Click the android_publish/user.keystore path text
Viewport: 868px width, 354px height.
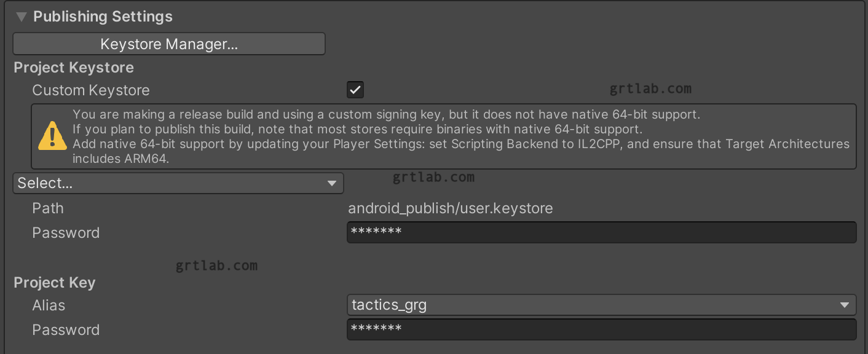pyautogui.click(x=451, y=208)
